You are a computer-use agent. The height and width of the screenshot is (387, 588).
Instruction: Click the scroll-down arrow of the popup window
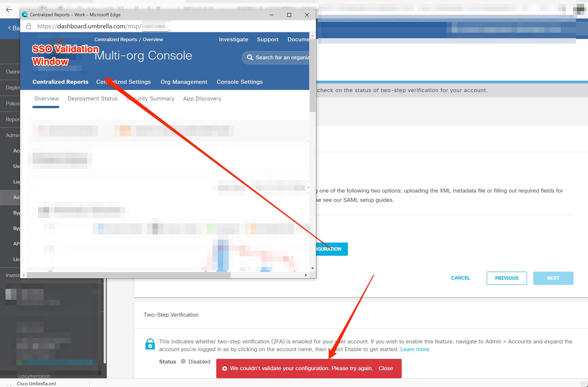313,268
